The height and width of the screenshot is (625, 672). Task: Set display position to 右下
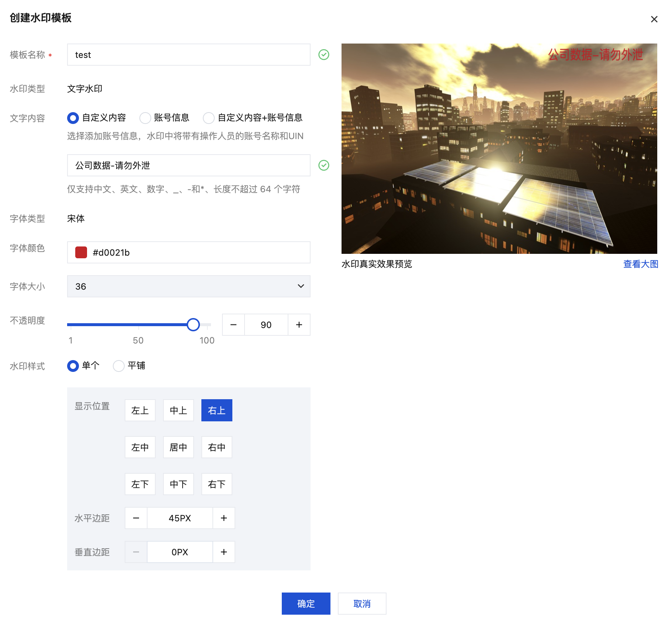pos(217,484)
